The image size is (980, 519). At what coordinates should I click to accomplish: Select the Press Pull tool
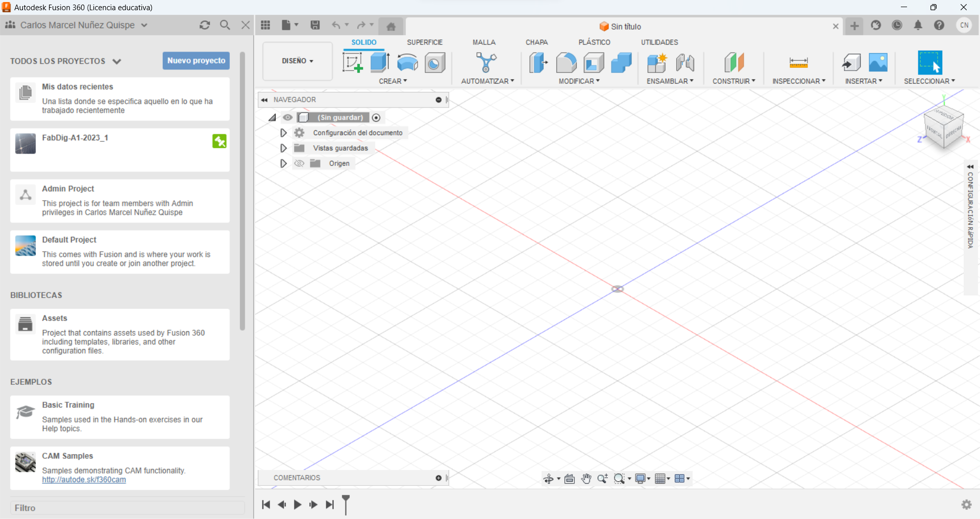coord(538,63)
